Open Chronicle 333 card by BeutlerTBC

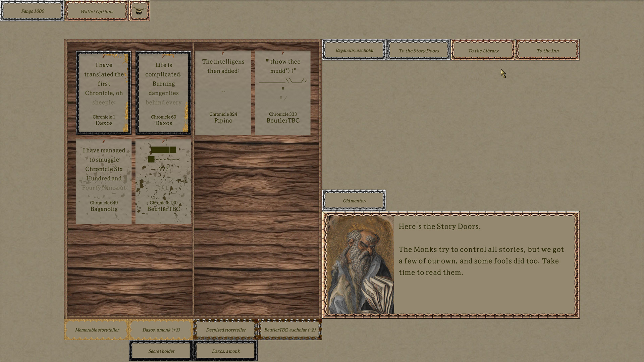[x=283, y=93]
